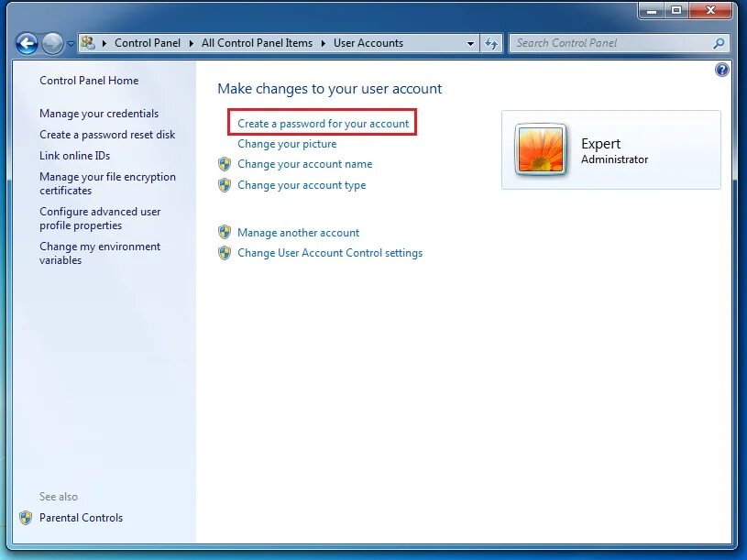Click Create a password for your account
This screenshot has height=560, width=747.
(323, 124)
